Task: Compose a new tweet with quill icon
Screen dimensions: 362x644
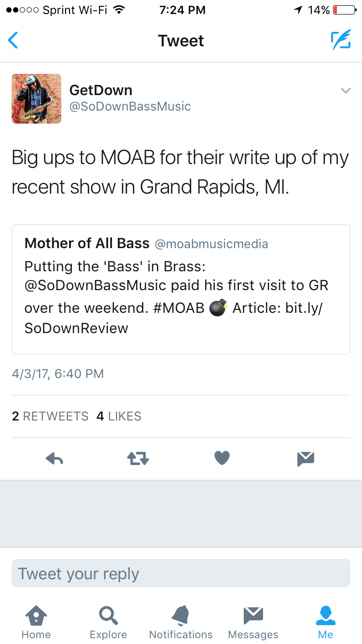Action: click(x=340, y=41)
